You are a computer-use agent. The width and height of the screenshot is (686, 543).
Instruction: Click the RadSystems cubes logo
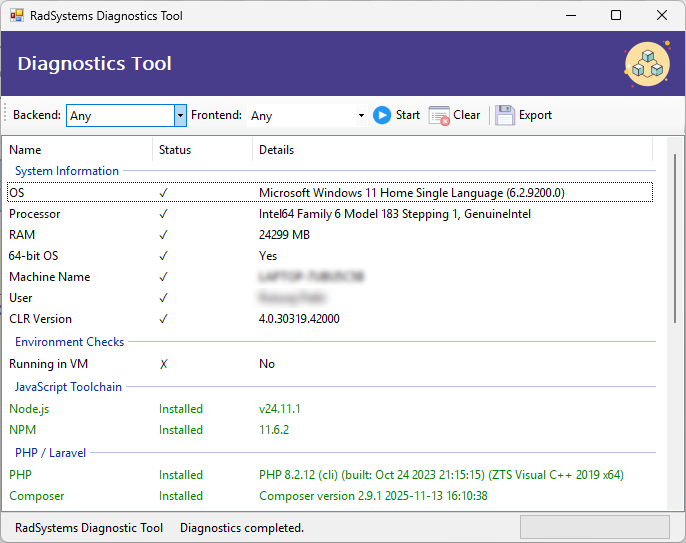point(648,64)
